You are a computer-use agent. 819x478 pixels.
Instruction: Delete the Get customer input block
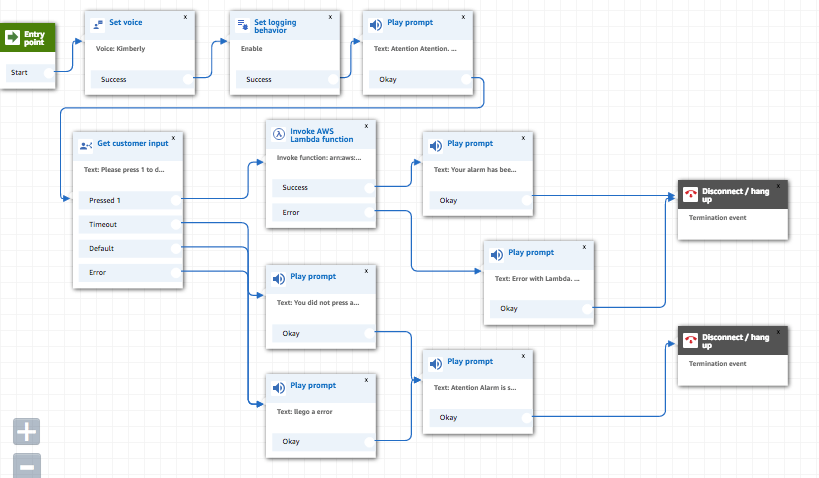pyautogui.click(x=173, y=138)
